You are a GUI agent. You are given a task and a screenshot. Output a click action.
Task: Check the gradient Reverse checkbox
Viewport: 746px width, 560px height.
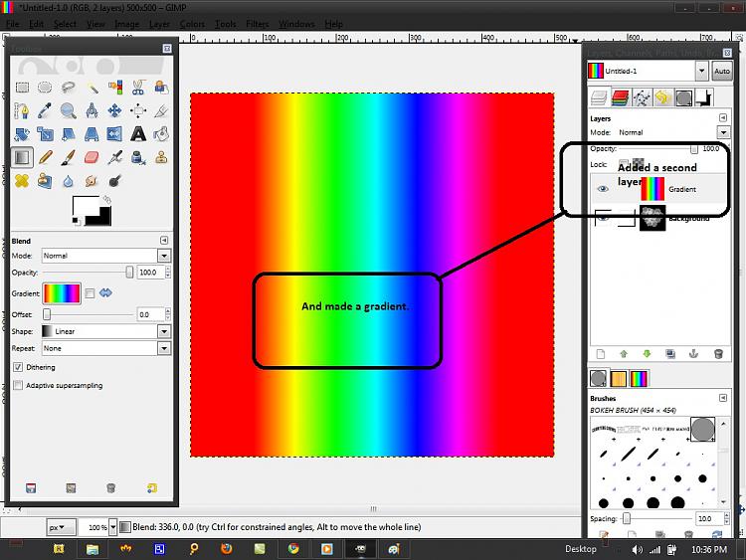[90, 293]
